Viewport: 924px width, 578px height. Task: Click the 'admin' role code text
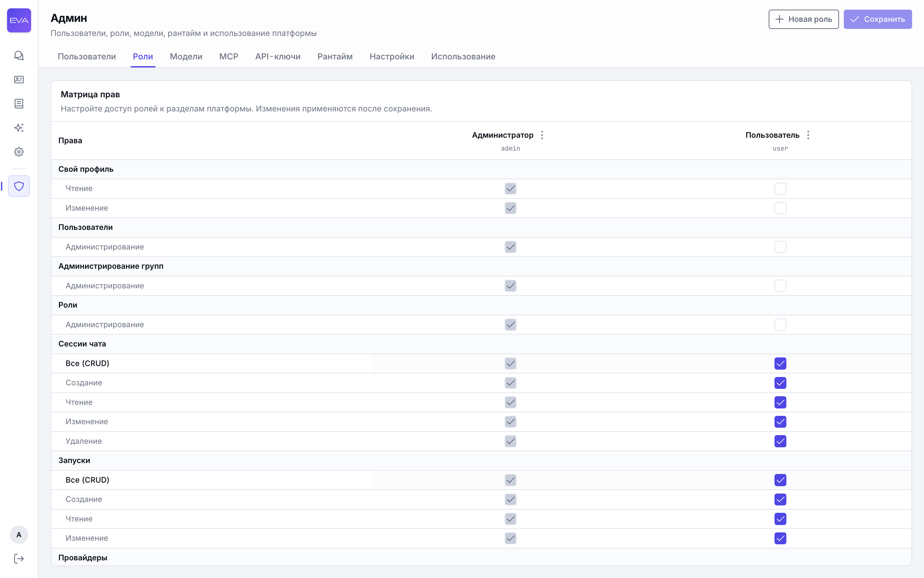point(510,148)
